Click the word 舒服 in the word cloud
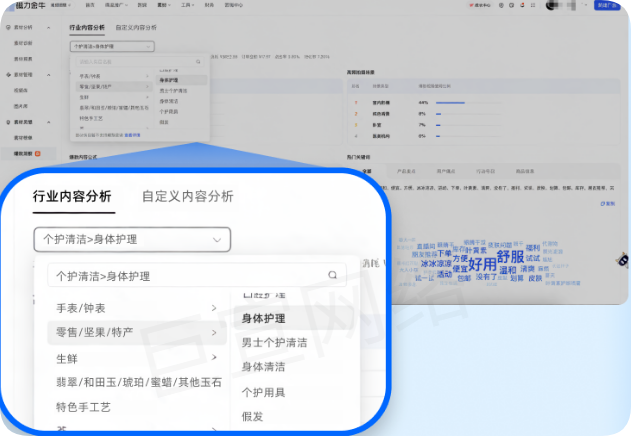The height and width of the screenshot is (436, 631). point(510,256)
